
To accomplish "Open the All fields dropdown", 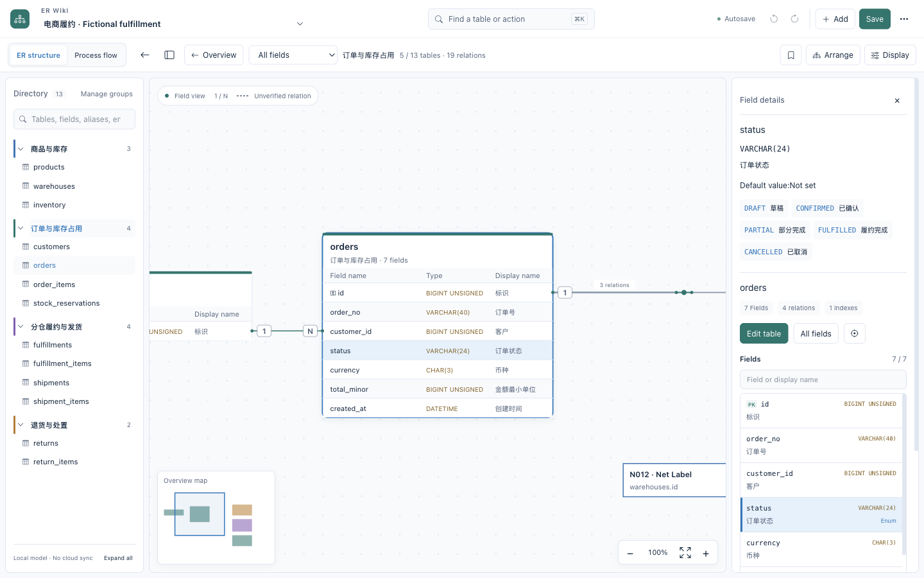I will [293, 55].
